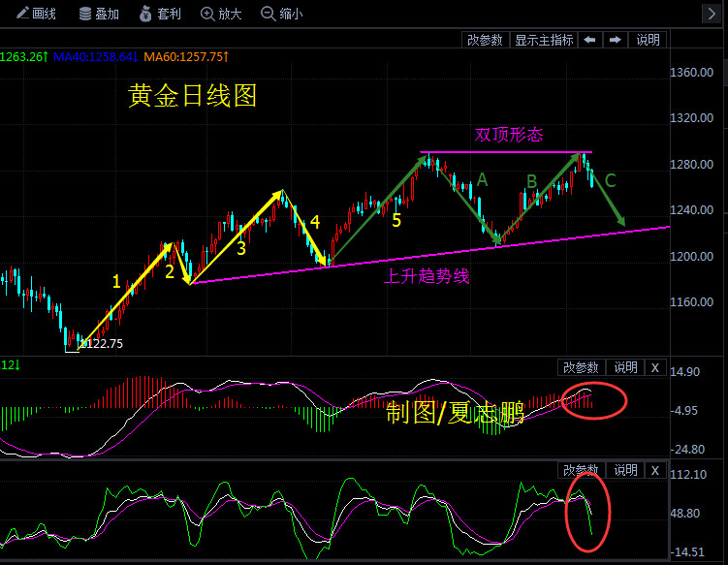Screen dimensions: 728x565
Task: Click the 1200.00 price axis label
Action: coord(691,256)
